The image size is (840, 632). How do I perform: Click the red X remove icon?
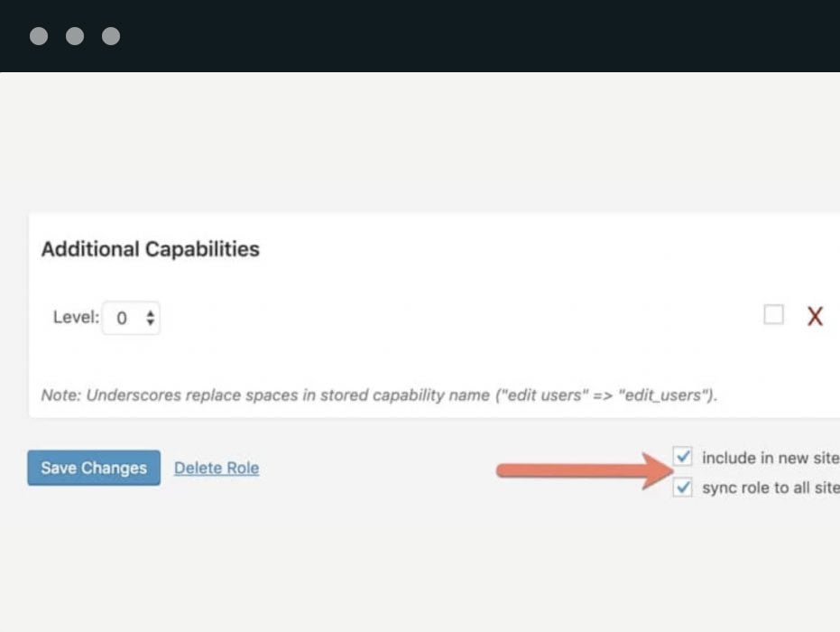pyautogui.click(x=815, y=316)
